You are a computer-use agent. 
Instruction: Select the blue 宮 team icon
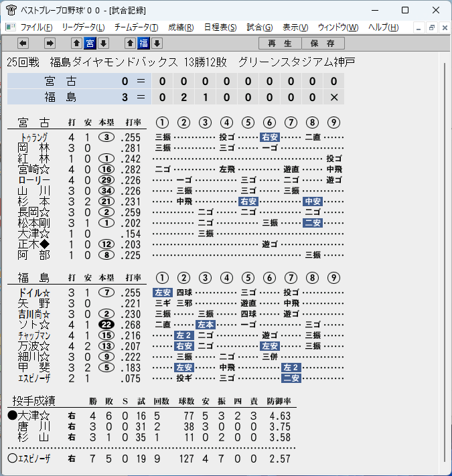tap(90, 44)
